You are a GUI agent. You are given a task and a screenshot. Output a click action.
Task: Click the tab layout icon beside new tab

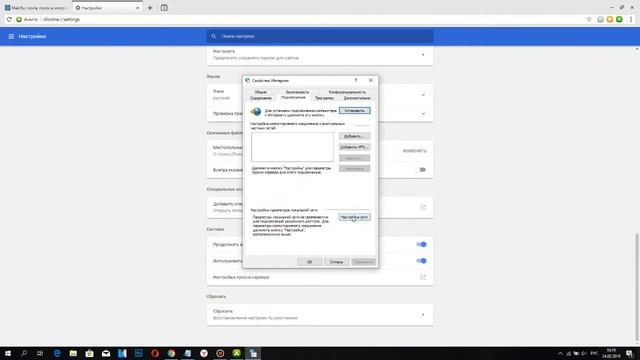click(x=164, y=8)
